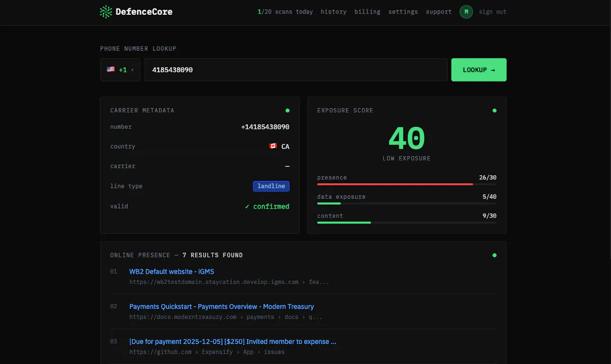Open the Due for payment Expensify issue result
611x364 pixels.
233,342
